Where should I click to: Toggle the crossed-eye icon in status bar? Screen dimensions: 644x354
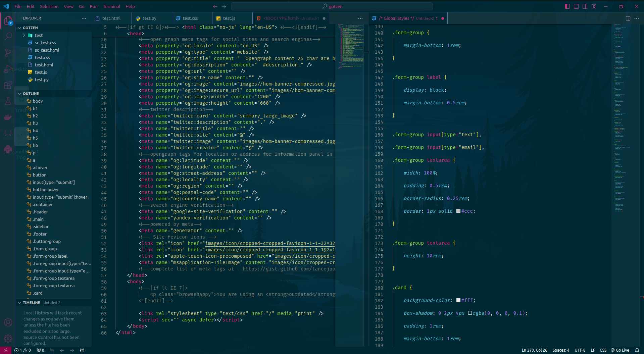(52, 350)
